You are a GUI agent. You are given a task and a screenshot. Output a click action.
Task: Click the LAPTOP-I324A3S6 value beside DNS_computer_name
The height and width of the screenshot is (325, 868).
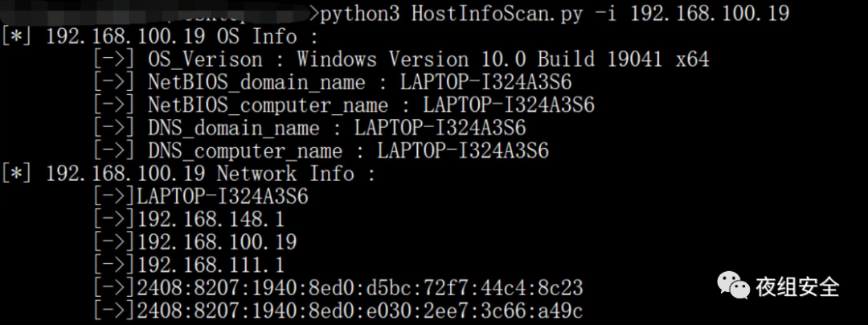(x=463, y=150)
